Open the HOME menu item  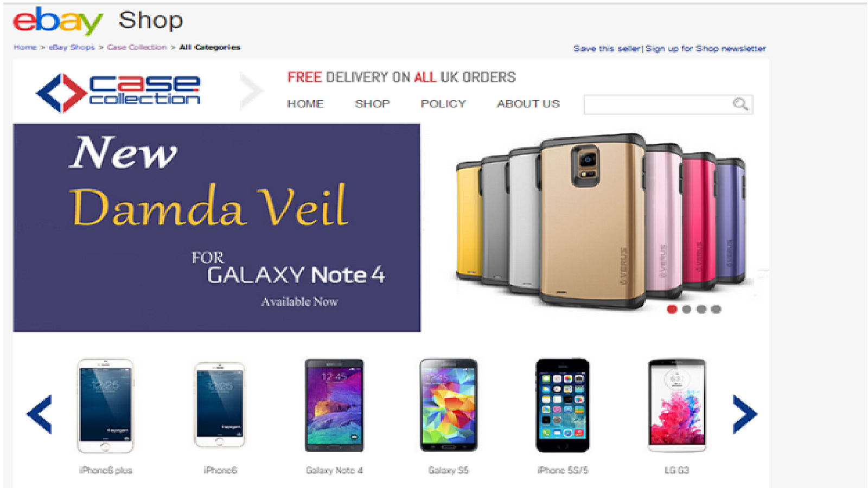point(305,104)
